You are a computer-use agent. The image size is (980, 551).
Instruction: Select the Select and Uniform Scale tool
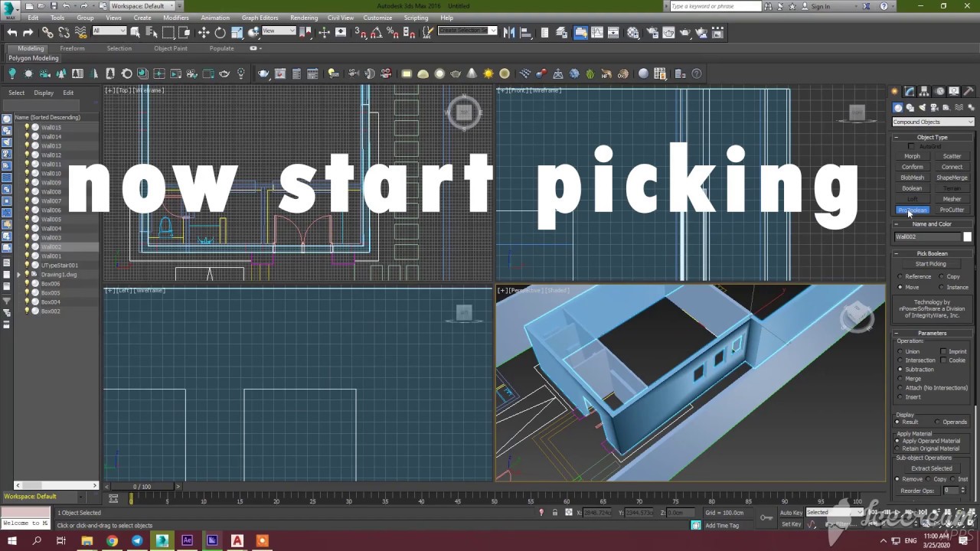coord(237,32)
